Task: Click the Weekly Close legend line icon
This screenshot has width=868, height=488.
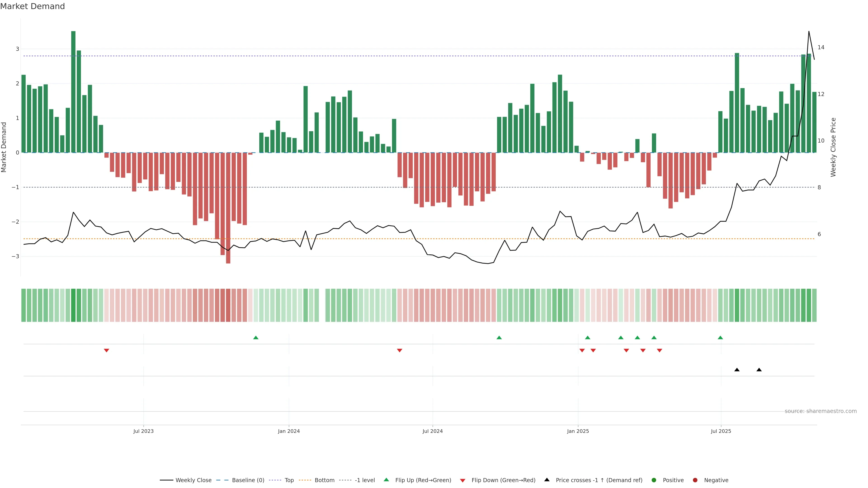Action: coord(166,480)
